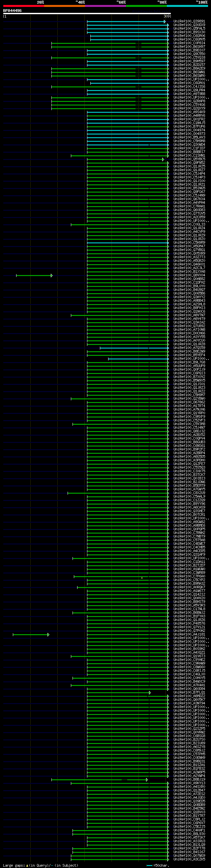This screenshot has width=211, height=868.
Task: Select the UniRef100_Q9FN52 hit label
Action: tap(190, 163)
